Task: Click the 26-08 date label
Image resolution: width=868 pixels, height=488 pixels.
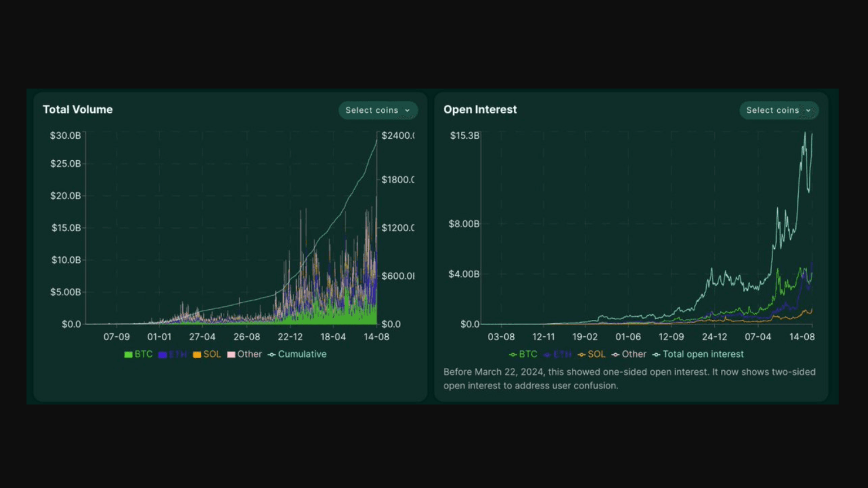Action: [x=246, y=337]
